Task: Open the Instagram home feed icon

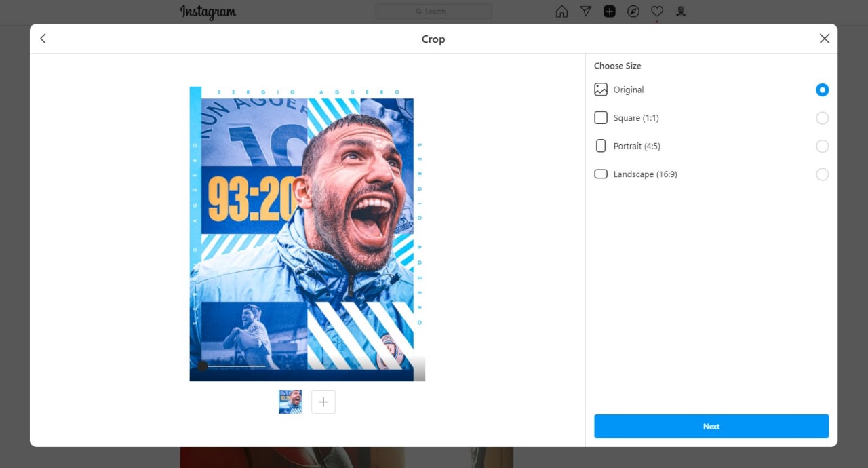Action: point(561,12)
